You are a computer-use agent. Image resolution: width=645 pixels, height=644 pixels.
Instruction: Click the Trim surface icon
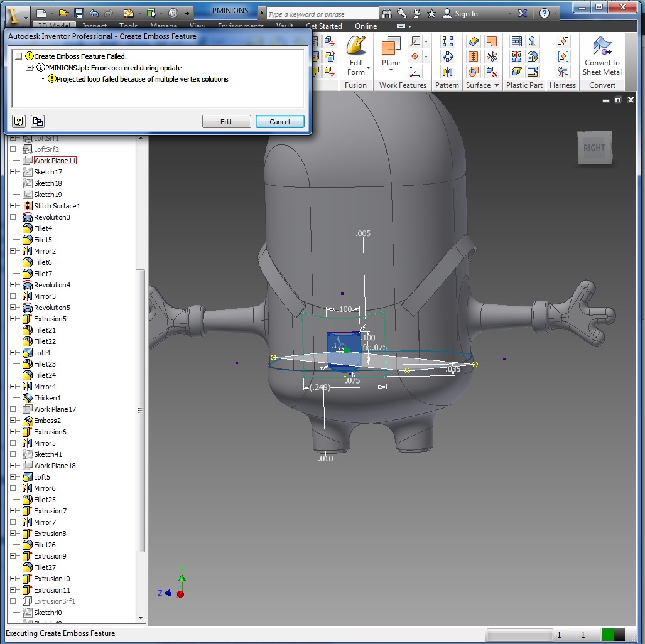[491, 56]
